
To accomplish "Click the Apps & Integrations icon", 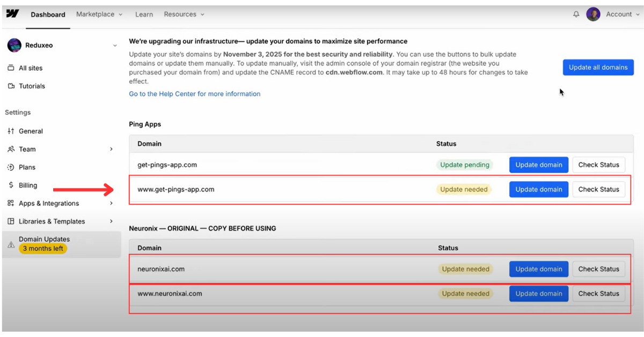I will 11,203.
